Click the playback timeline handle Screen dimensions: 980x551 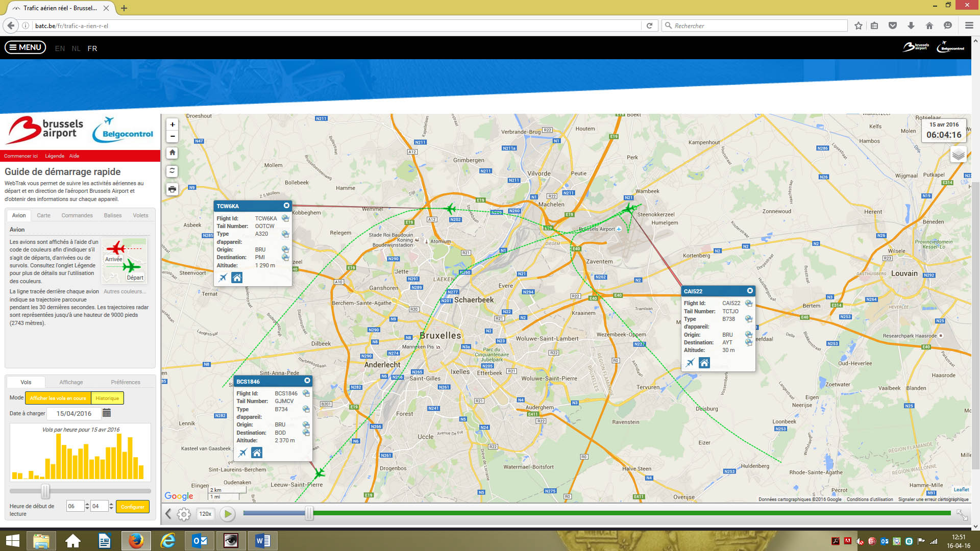(309, 513)
